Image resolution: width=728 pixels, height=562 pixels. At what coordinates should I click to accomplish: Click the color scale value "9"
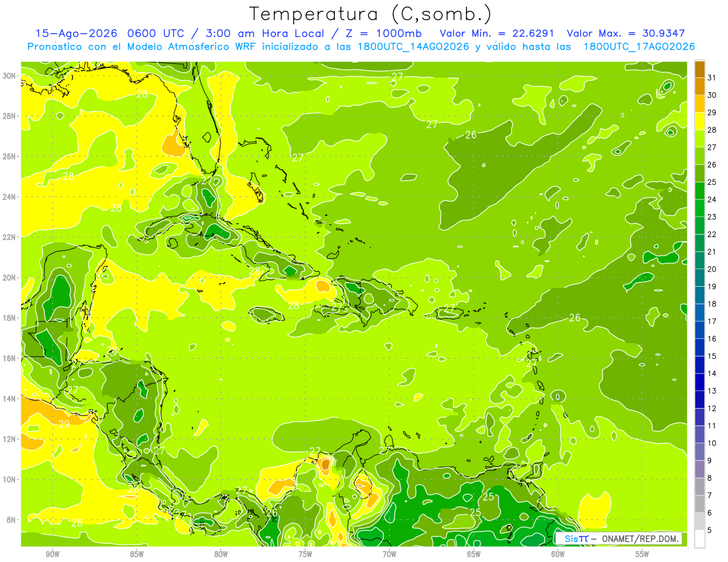coord(710,461)
